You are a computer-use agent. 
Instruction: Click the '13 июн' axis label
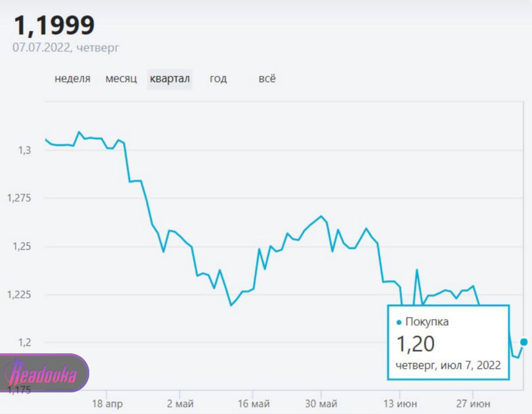point(400,404)
